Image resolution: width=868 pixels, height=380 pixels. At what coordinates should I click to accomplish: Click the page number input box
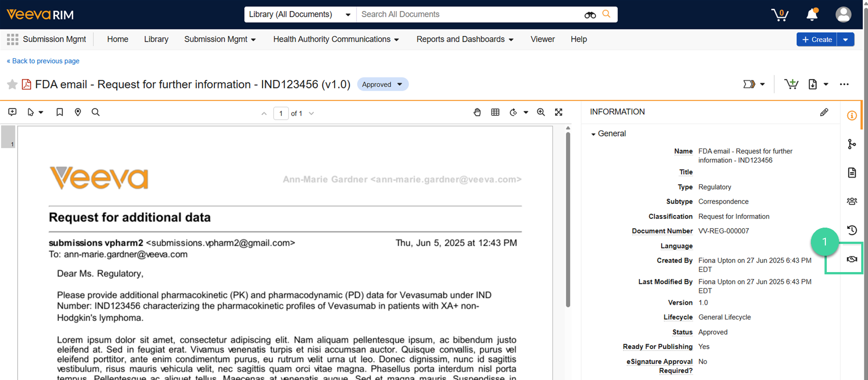click(281, 113)
